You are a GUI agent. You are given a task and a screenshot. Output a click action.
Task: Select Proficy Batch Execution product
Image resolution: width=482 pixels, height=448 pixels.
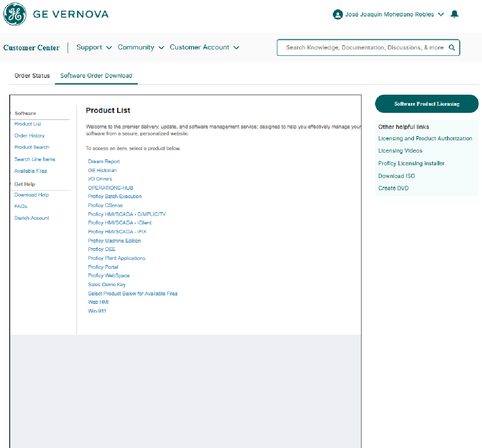pos(115,197)
